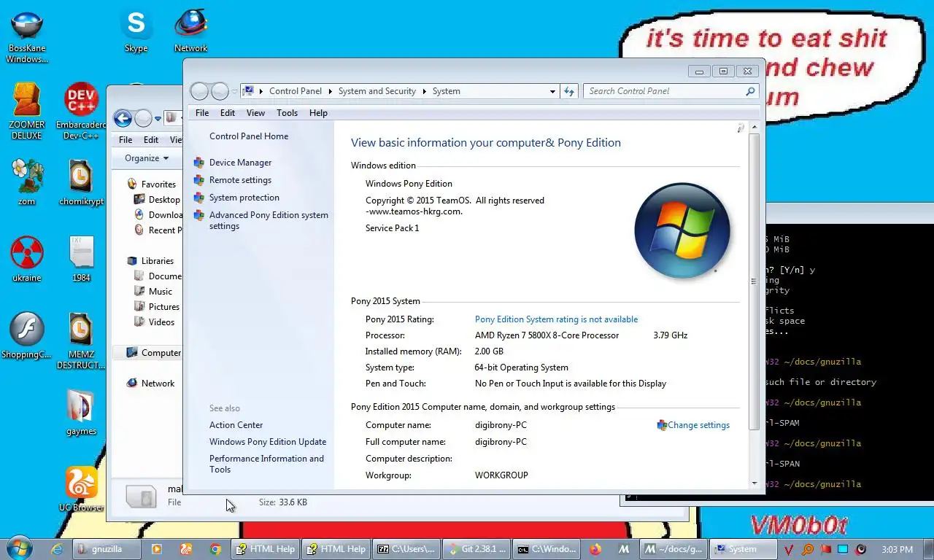Viewport: 934px width, 560px height.
Task: Open Windows Pony Edition Update link
Action: pyautogui.click(x=268, y=442)
